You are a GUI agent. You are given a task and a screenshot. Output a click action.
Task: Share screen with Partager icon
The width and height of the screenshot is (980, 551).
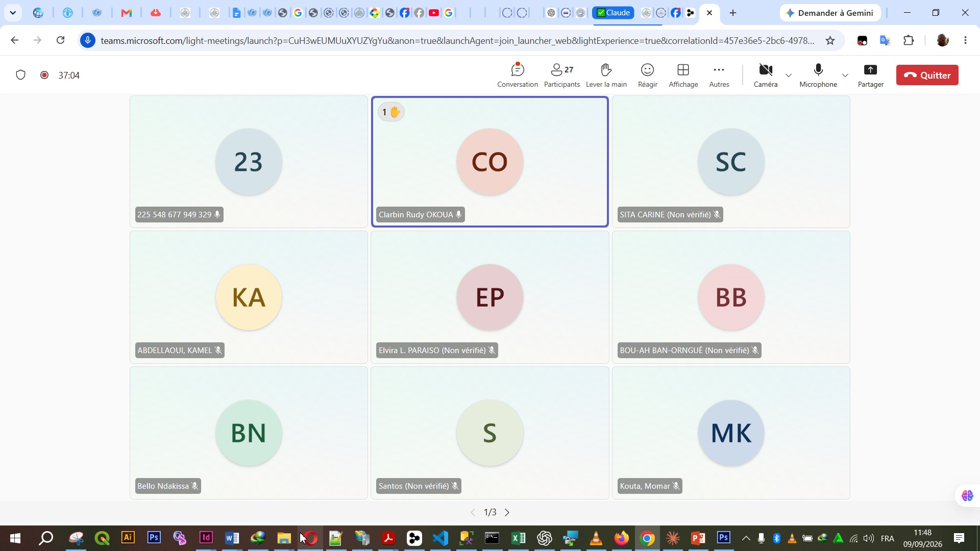[x=870, y=75]
